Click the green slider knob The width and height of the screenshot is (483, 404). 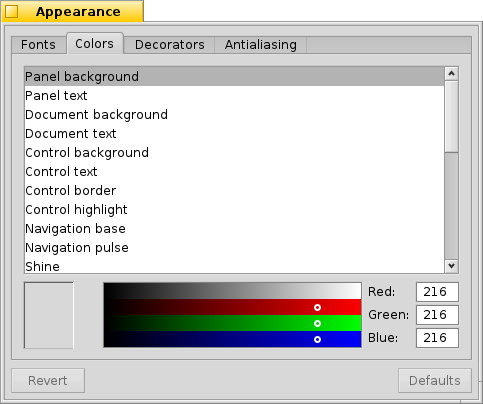click(x=317, y=323)
